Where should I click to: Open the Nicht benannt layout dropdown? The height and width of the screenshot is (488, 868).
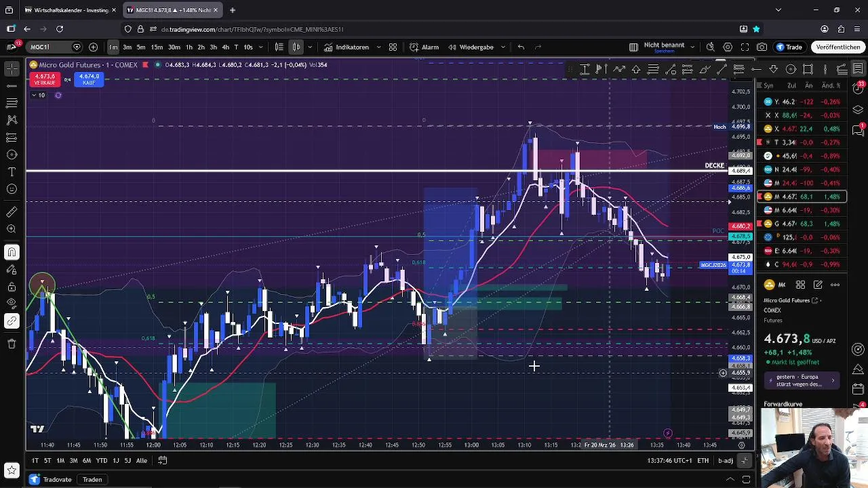click(692, 47)
